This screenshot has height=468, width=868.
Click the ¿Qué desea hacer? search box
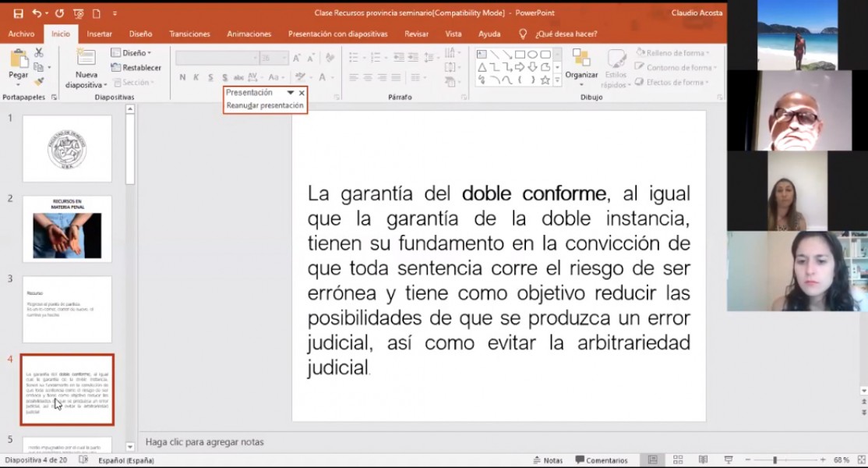[566, 34]
